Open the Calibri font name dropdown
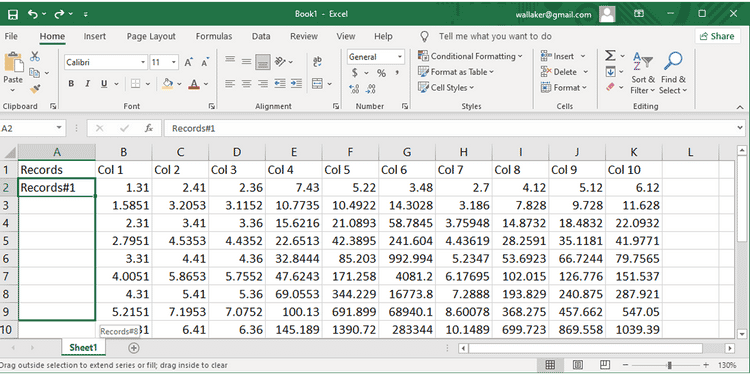Screen dimensions: 750x375 pyautogui.click(x=143, y=62)
